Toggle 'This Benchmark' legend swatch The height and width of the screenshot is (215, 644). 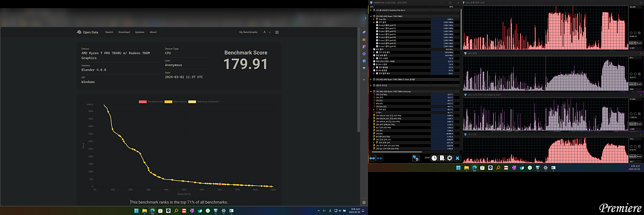(142, 102)
